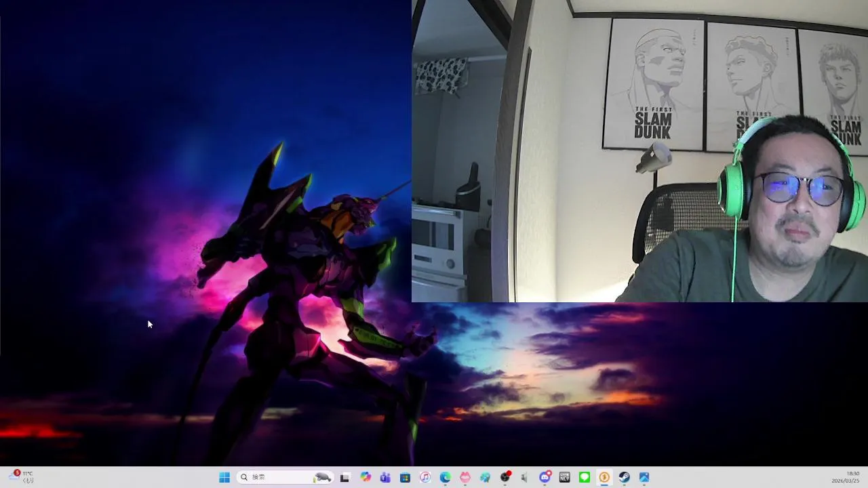The image size is (868, 488).
Task: Open Microsoft Teams taskbar icon
Action: coord(385,477)
